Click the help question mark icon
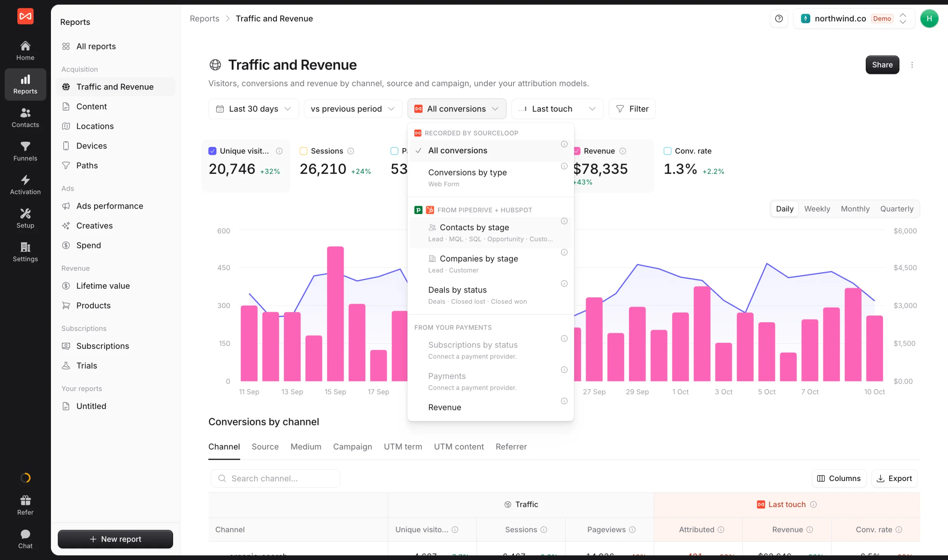This screenshot has width=948, height=560. [x=779, y=19]
